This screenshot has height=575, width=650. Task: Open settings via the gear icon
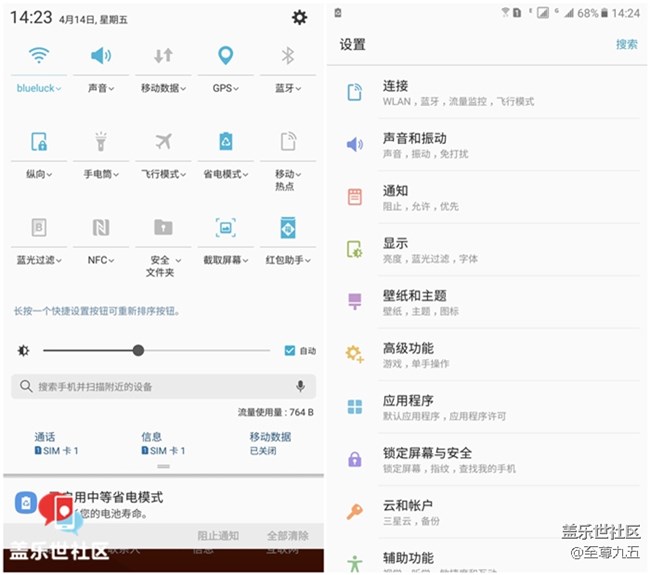click(x=299, y=17)
